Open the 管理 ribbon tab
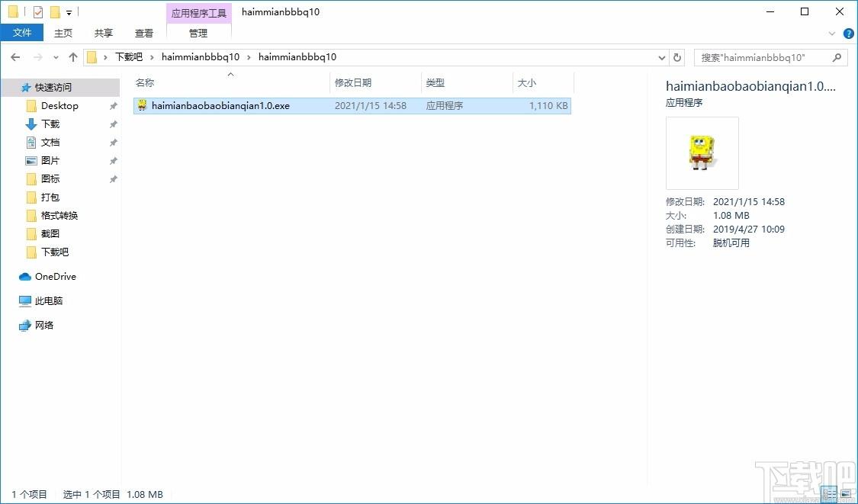Viewport: 858px width, 504px height. 198,33
